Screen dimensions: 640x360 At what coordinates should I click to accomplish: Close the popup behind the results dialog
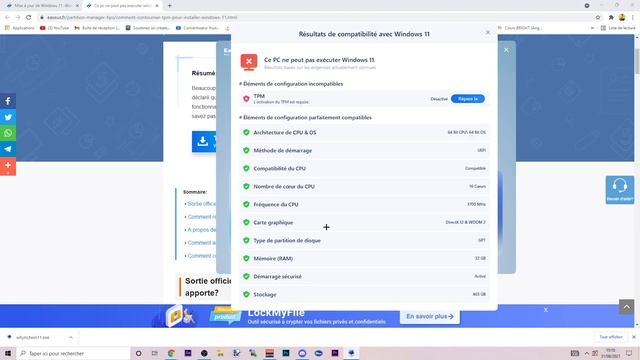click(506, 50)
